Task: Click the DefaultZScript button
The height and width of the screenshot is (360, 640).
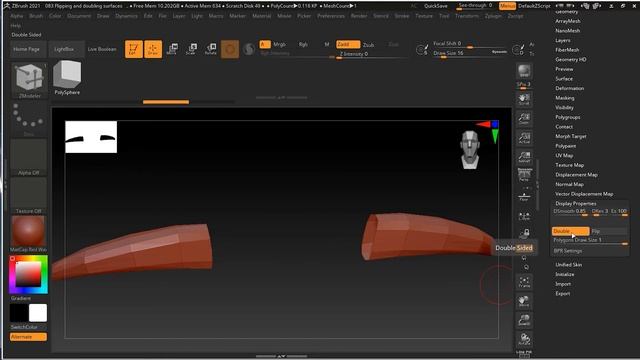Action: (x=534, y=6)
